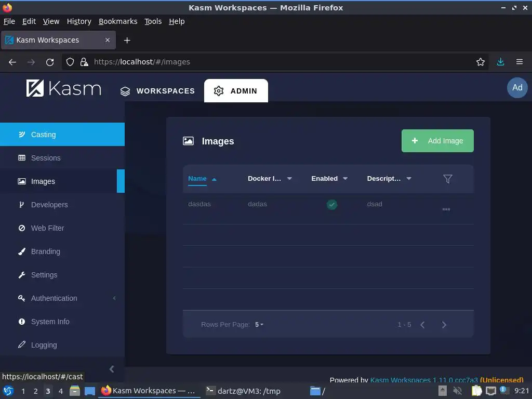Viewport: 532px width, 399px height.
Task: Open Developers in the sidebar
Action: tap(62, 205)
